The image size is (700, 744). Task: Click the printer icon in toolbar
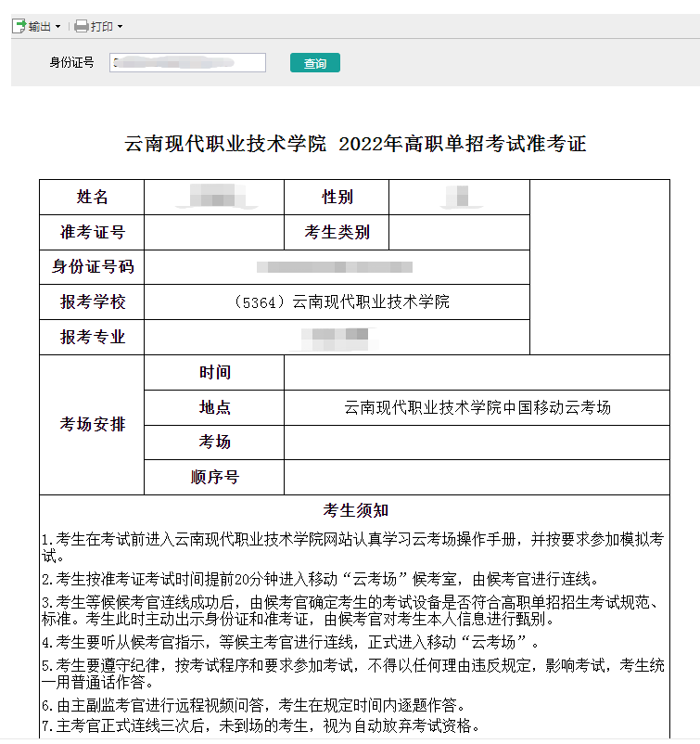pos(81,26)
